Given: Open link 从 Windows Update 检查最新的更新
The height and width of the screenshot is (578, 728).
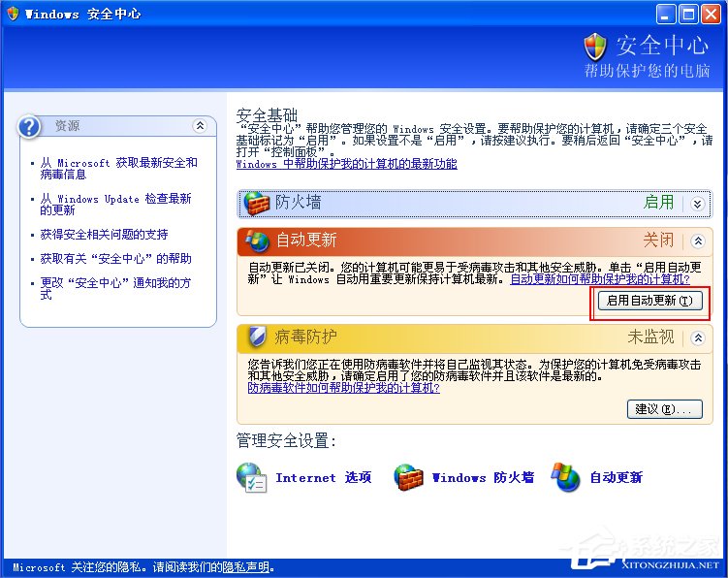Looking at the screenshot, I should tap(115, 205).
